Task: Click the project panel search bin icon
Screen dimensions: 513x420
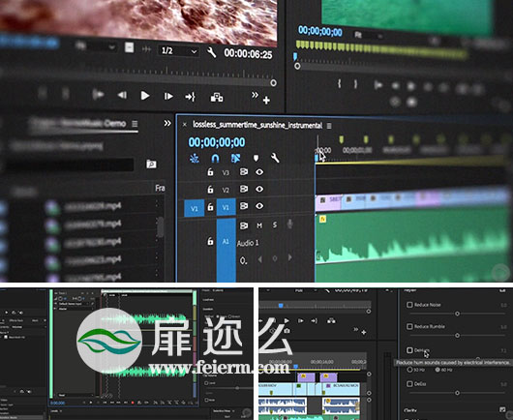Action: 151,164
